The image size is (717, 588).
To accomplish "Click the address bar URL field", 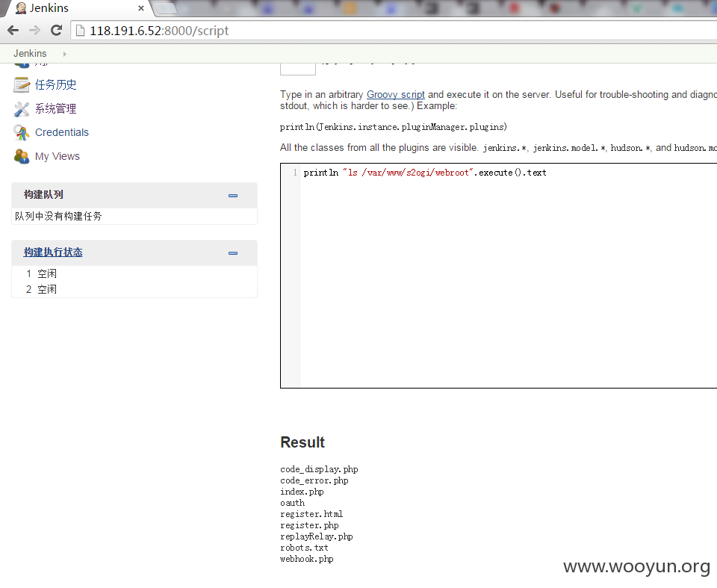I will point(394,31).
